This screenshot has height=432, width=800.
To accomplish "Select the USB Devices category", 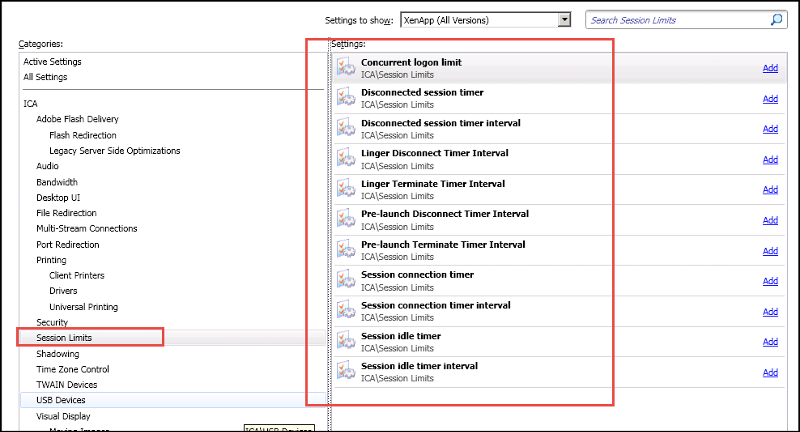I will coord(60,400).
